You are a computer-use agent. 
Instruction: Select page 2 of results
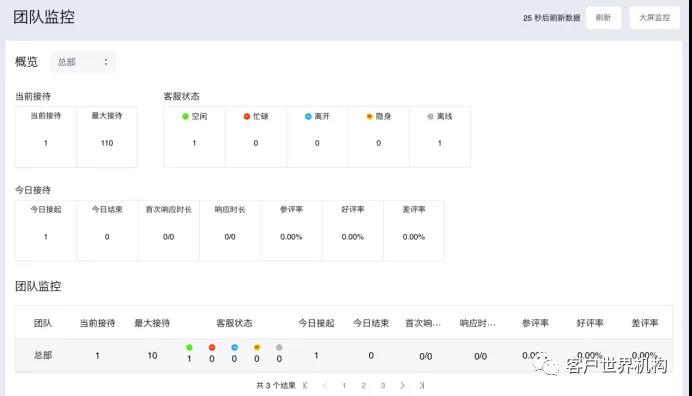click(363, 385)
